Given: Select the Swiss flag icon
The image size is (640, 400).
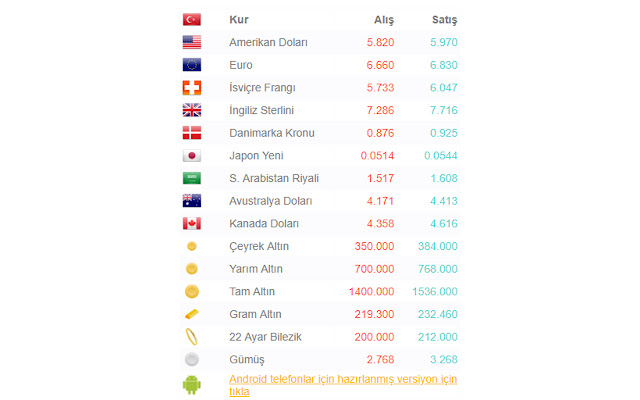Looking at the screenshot, I should pos(192,87).
